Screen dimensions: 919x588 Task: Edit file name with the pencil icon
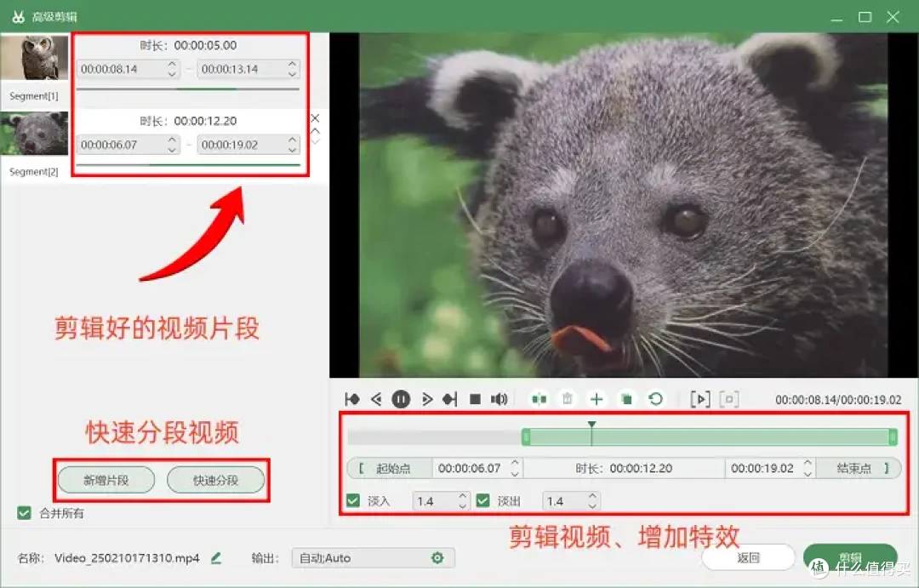[216, 558]
